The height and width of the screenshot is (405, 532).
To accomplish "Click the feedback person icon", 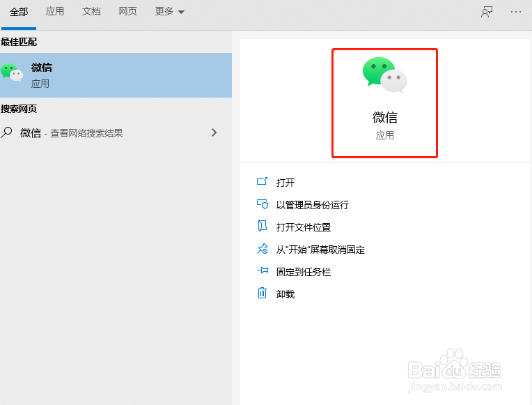I will (487, 12).
